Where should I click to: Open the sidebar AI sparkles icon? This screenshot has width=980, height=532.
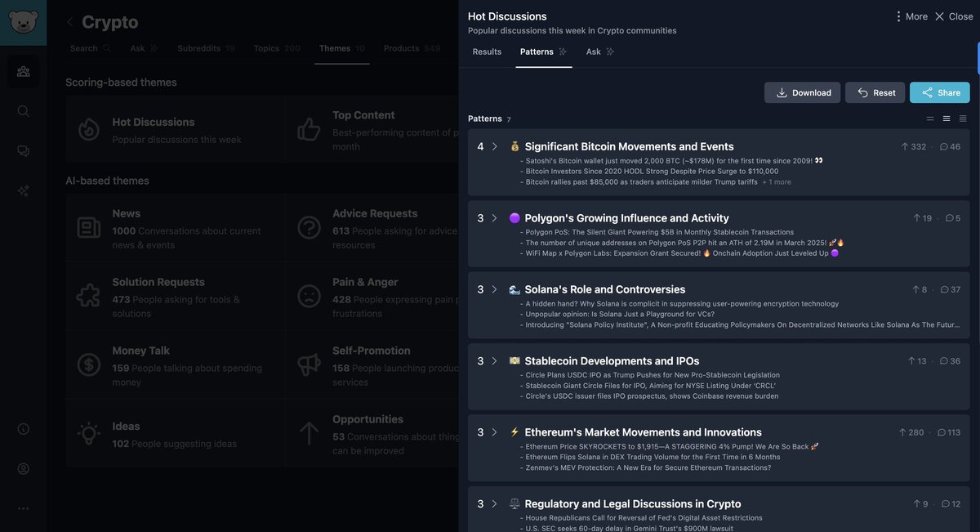click(23, 190)
